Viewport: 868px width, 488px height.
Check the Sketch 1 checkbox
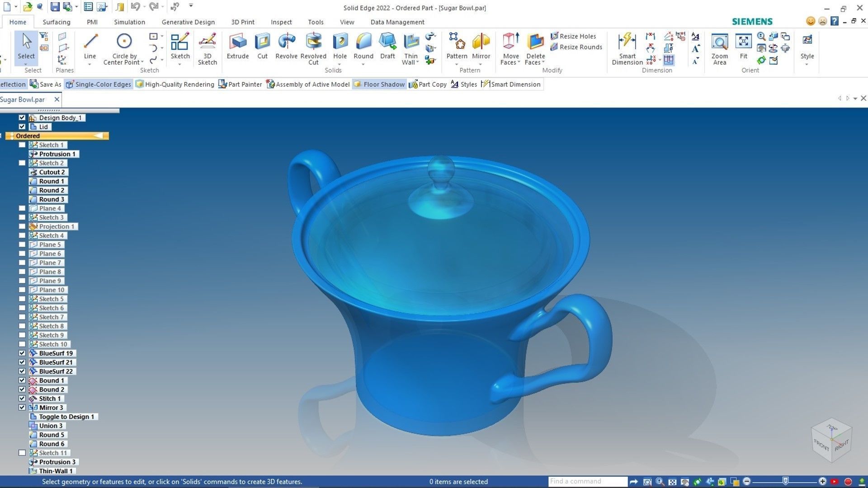click(x=22, y=145)
